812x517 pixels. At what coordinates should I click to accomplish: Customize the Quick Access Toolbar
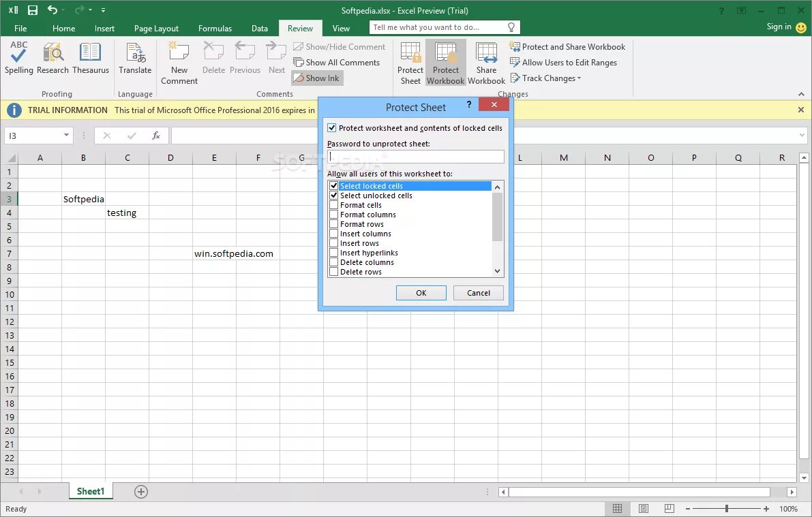coord(103,10)
